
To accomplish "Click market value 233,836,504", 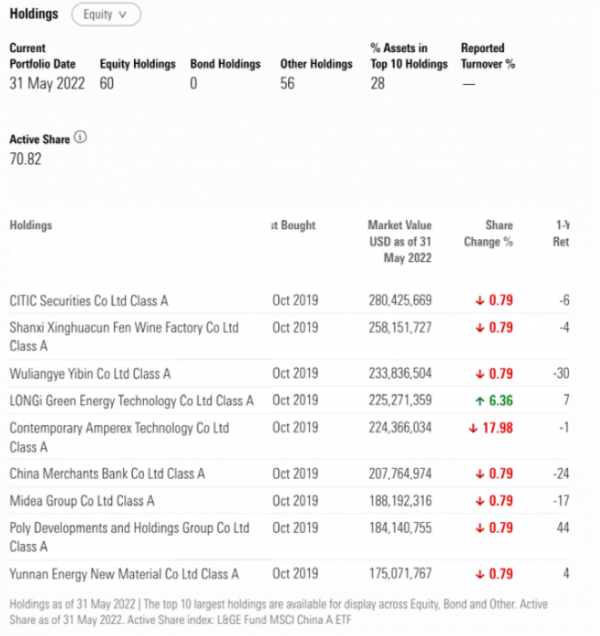I will tap(400, 374).
